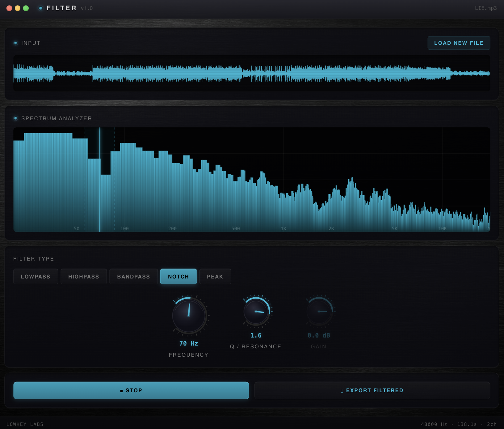Screen dimensions: 504x429
Task: Click the INPUT section indicator dot
Action: point(16,43)
